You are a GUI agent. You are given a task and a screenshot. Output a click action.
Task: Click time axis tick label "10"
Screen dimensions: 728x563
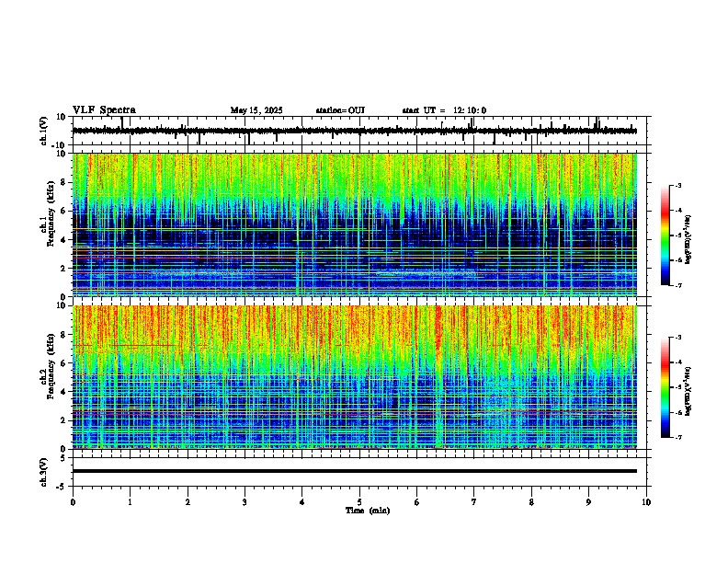pyautogui.click(x=646, y=502)
